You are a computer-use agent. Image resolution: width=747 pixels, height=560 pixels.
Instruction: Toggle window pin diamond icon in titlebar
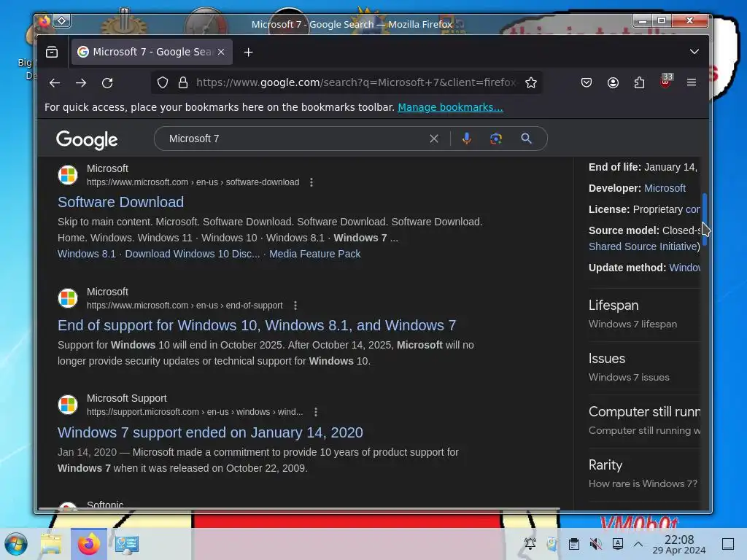[x=62, y=20]
